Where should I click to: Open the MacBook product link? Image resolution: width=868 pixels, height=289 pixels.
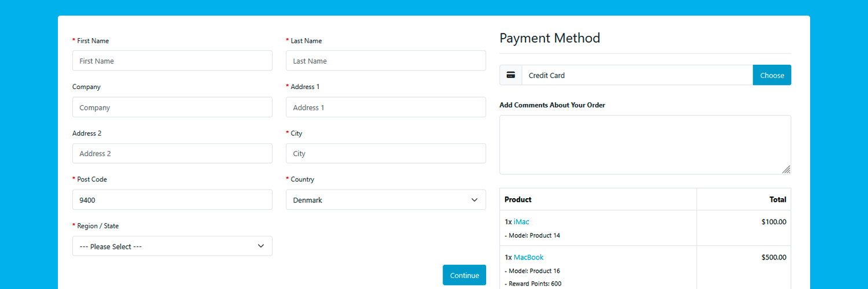(528, 257)
